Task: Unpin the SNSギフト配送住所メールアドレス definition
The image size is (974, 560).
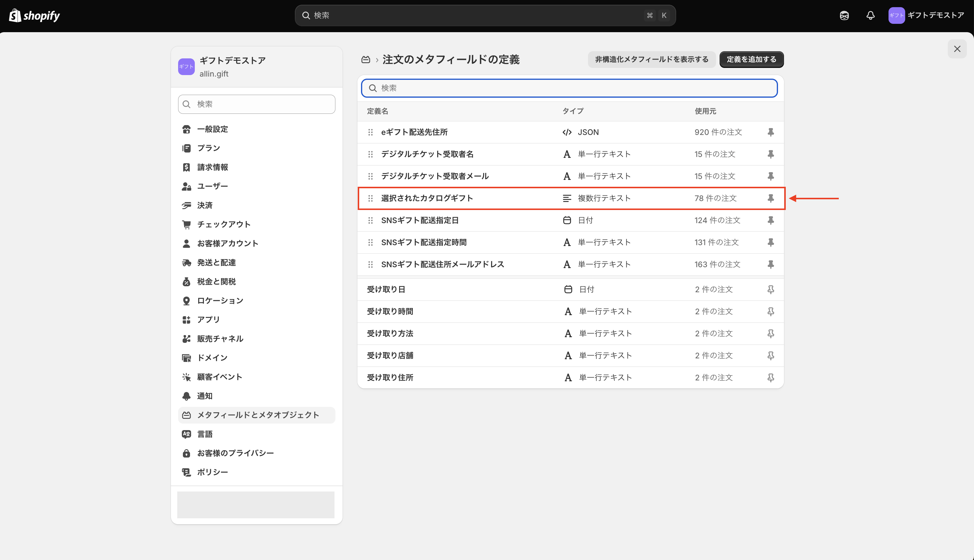Action: pyautogui.click(x=771, y=265)
